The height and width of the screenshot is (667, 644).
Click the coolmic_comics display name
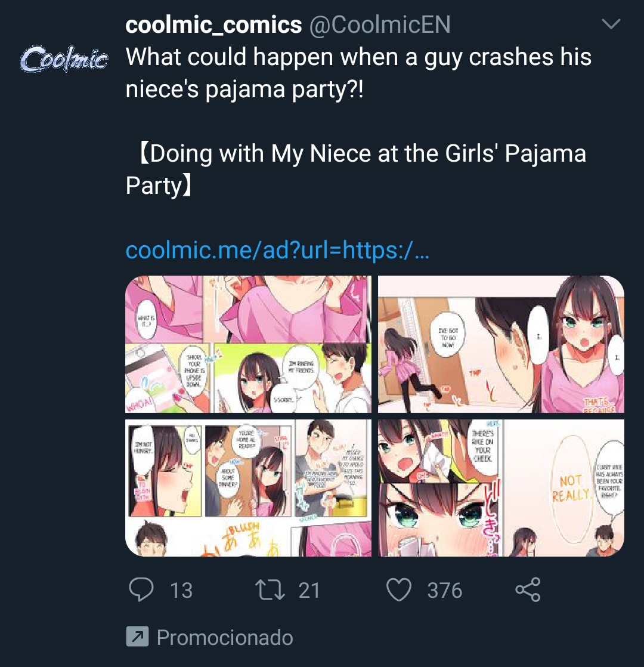pos(213,24)
